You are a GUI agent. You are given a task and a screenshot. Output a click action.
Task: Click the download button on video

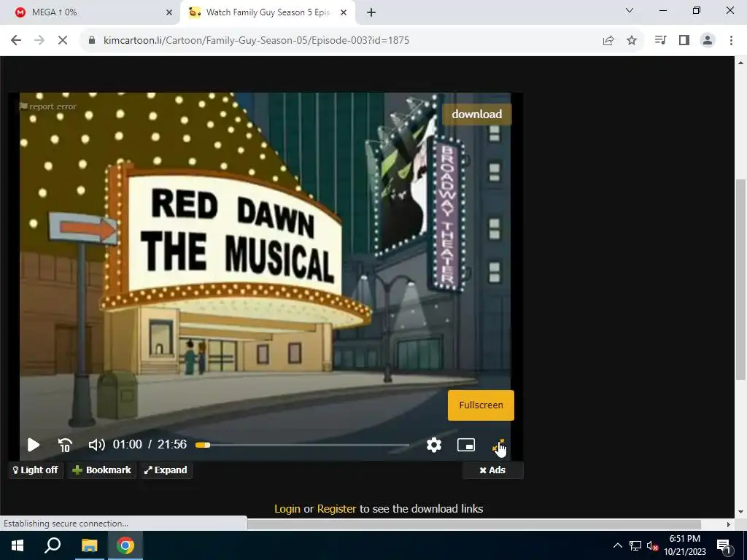click(x=476, y=114)
